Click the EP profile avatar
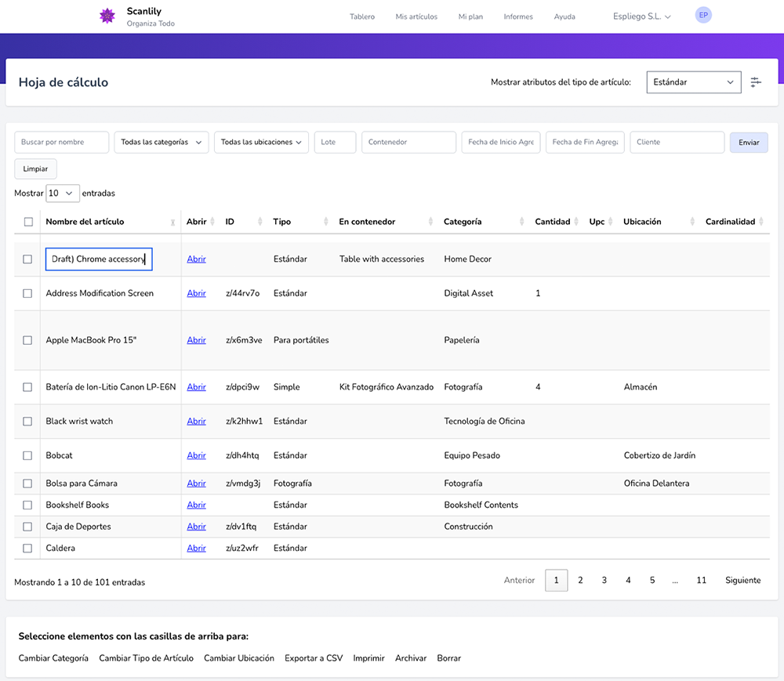Viewport: 784px width, 681px height. 702,15
